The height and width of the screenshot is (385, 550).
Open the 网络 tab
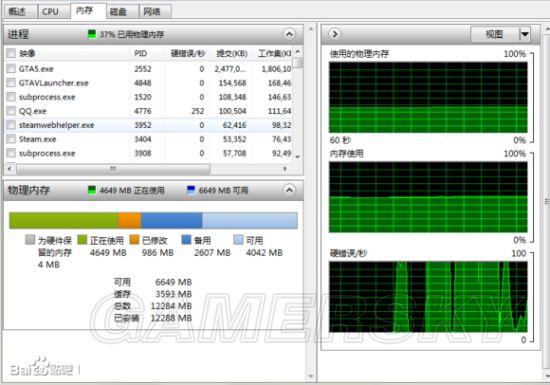[152, 12]
